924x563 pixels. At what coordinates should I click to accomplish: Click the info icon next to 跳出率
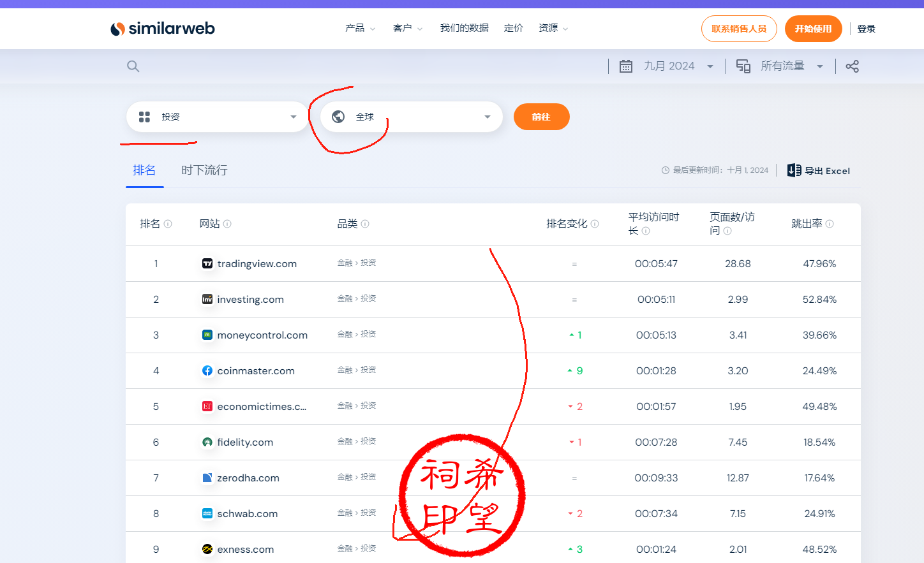coord(830,224)
